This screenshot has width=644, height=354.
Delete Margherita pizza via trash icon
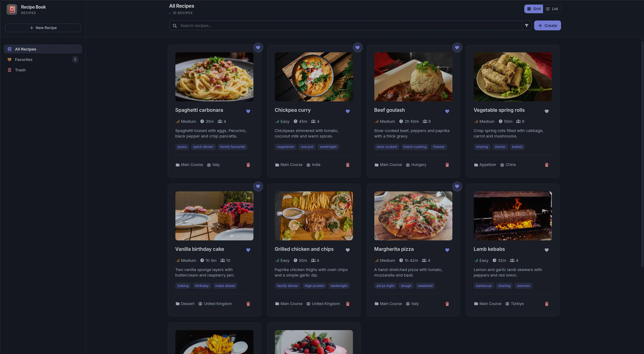(x=447, y=304)
